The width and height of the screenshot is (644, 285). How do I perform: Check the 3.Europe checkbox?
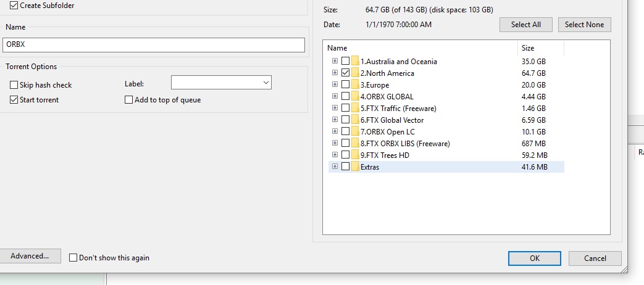click(x=345, y=84)
